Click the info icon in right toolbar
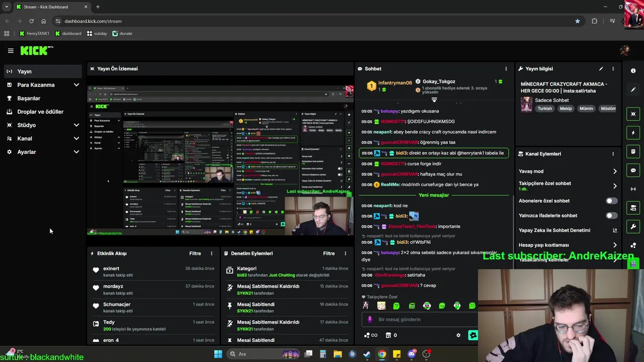Screen dimensions: 644x362 tap(633, 71)
